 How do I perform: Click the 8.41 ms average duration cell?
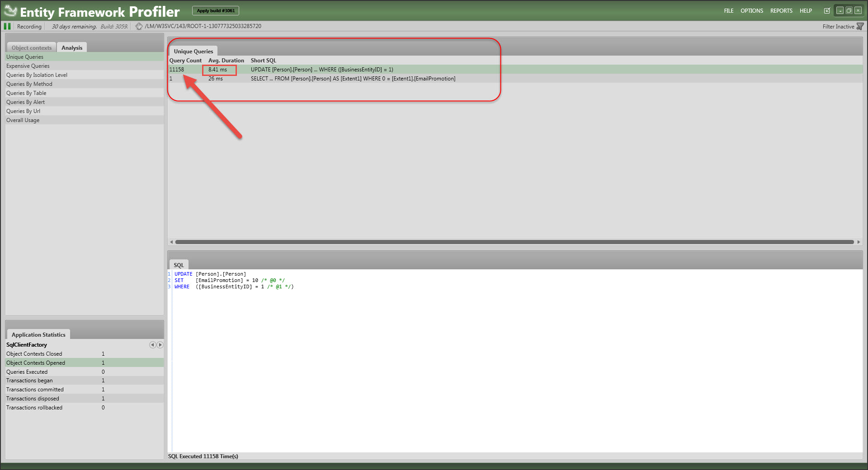point(217,70)
